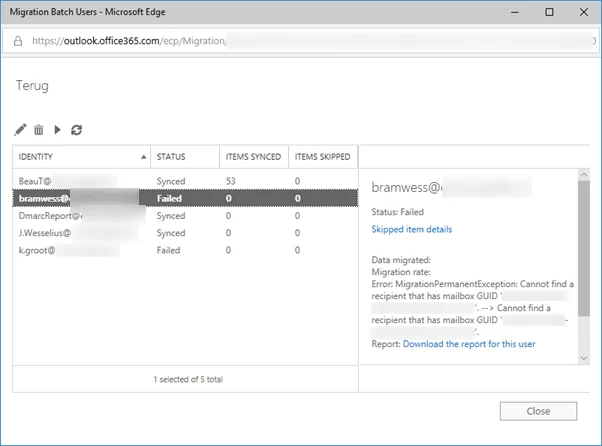602x446 pixels.
Task: Sort by ITEMS SYNCED column header
Action: point(254,157)
